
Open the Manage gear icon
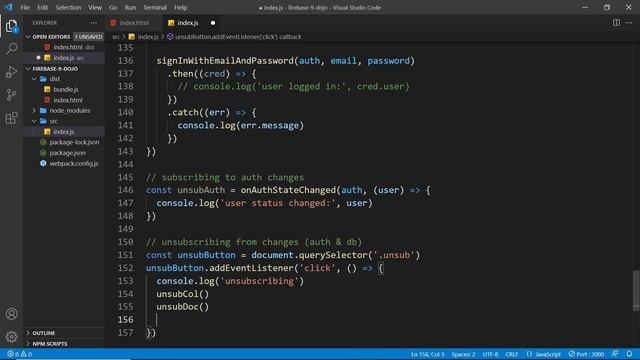[11, 336]
